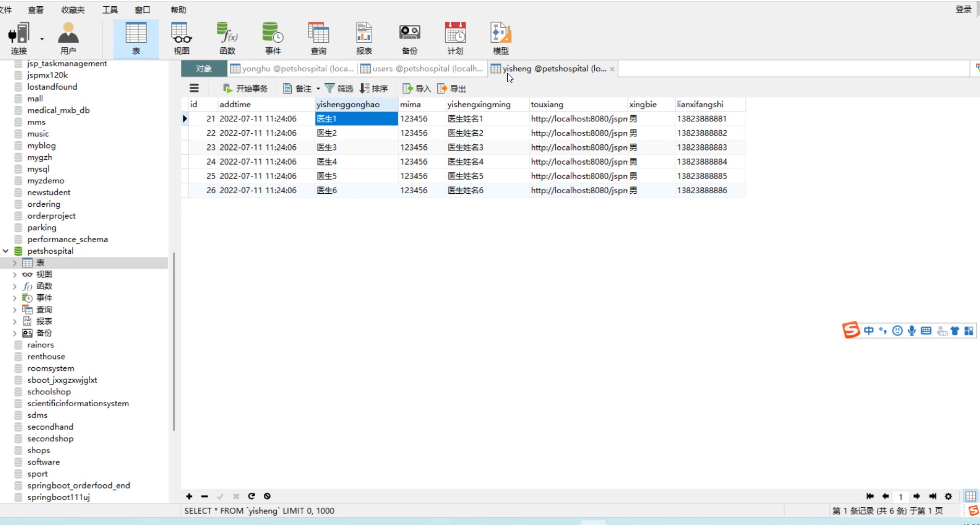Select the 医生3 cell in yishenggonghao column
Viewport: 980px width, 525px height.
pyautogui.click(x=356, y=147)
